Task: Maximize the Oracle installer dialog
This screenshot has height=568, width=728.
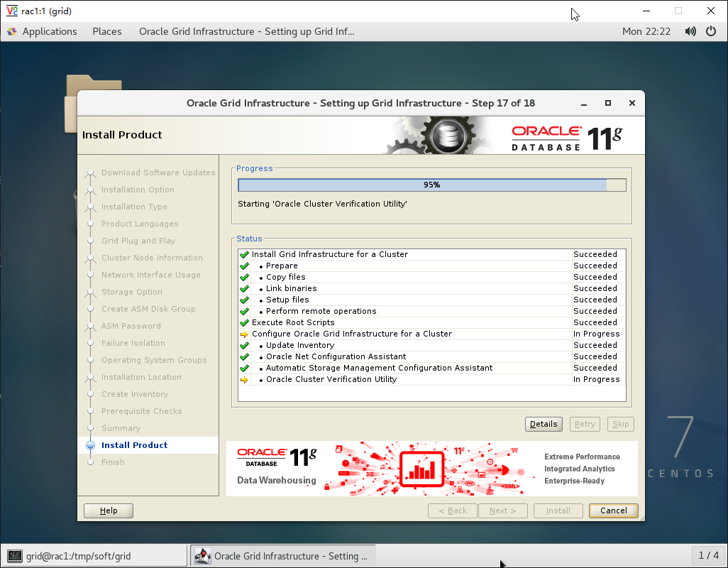Action: (608, 103)
